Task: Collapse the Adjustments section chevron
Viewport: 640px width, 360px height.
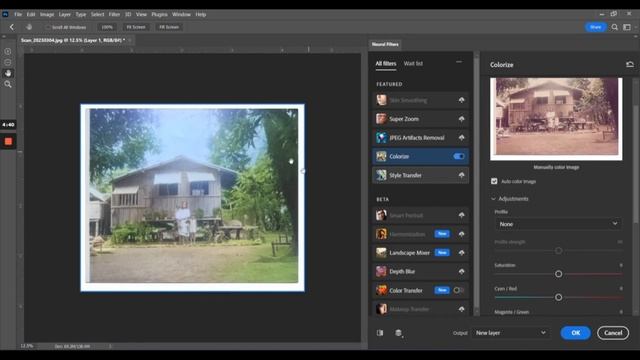Action: pos(493,199)
